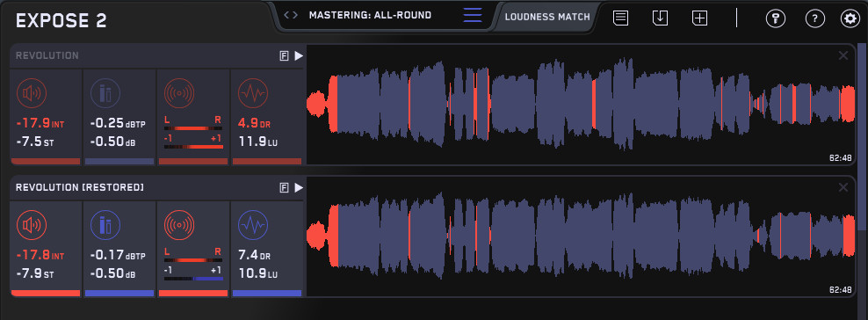The width and height of the screenshot is (868, 320).
Task: Click the Revolution track title
Action: coord(47,56)
